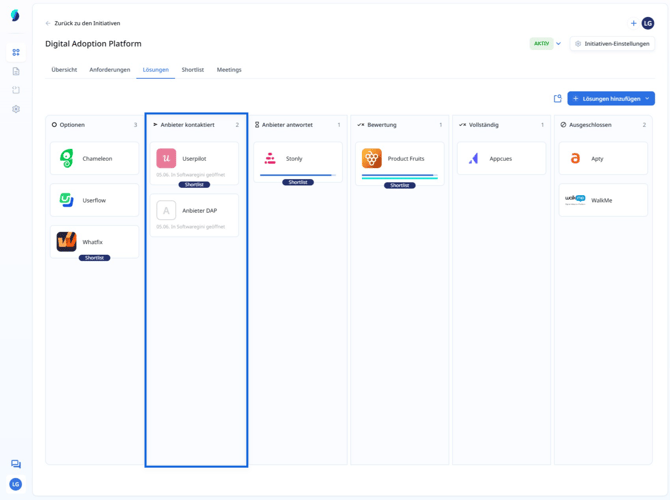The height and width of the screenshot is (500, 670).
Task: Open the Shortlist tab
Action: tap(192, 70)
